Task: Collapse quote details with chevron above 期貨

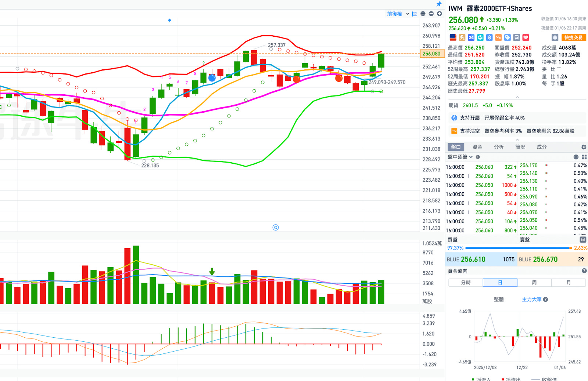Action: pos(517,97)
